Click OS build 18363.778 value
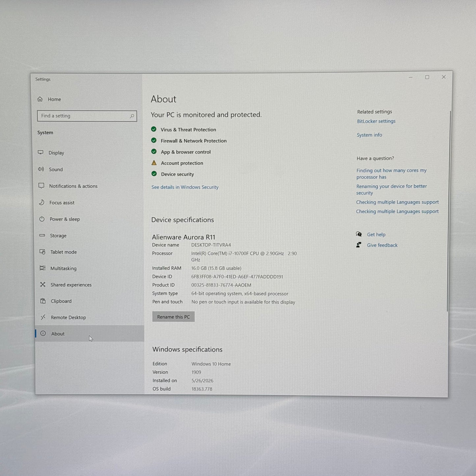The image size is (476, 476). [x=202, y=389]
